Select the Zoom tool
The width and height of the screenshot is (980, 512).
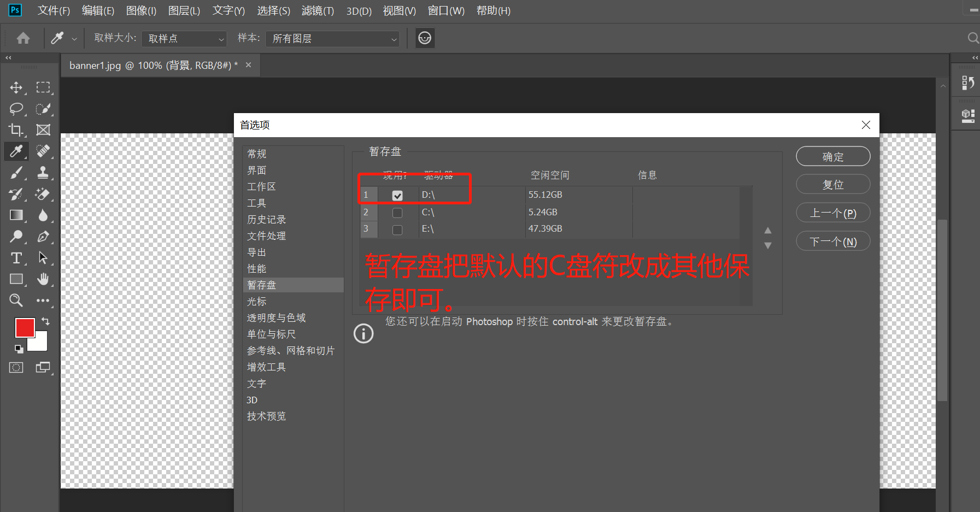16,300
